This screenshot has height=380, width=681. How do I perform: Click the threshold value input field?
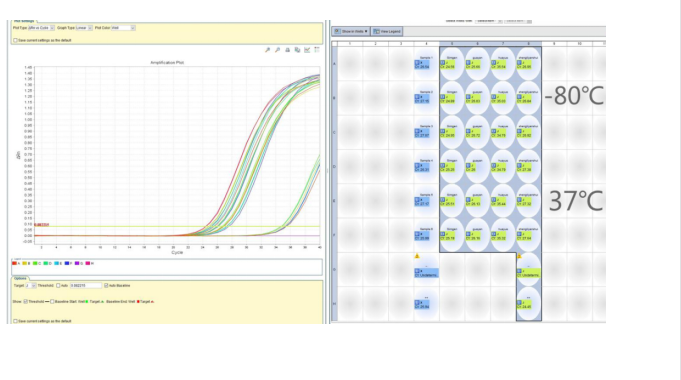pyautogui.click(x=86, y=286)
